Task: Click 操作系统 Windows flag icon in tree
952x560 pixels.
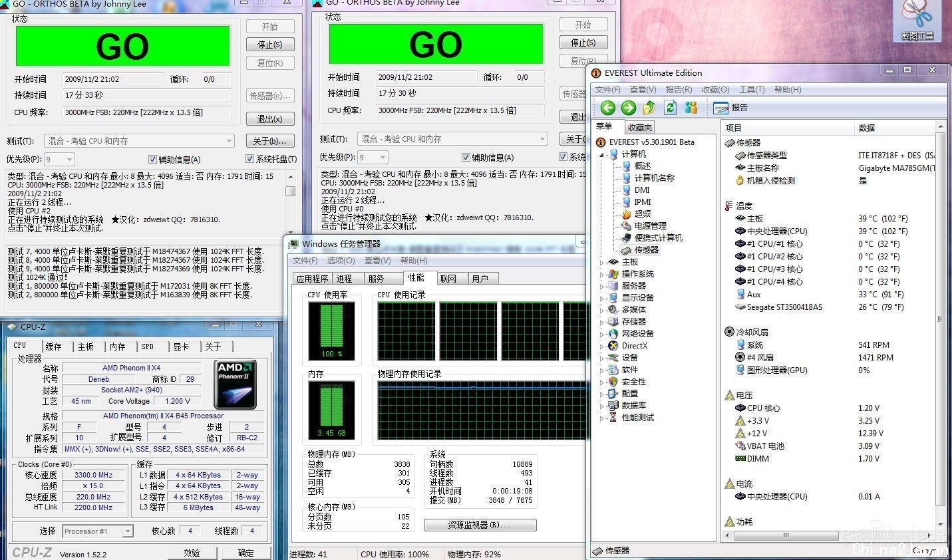Action: [x=613, y=274]
